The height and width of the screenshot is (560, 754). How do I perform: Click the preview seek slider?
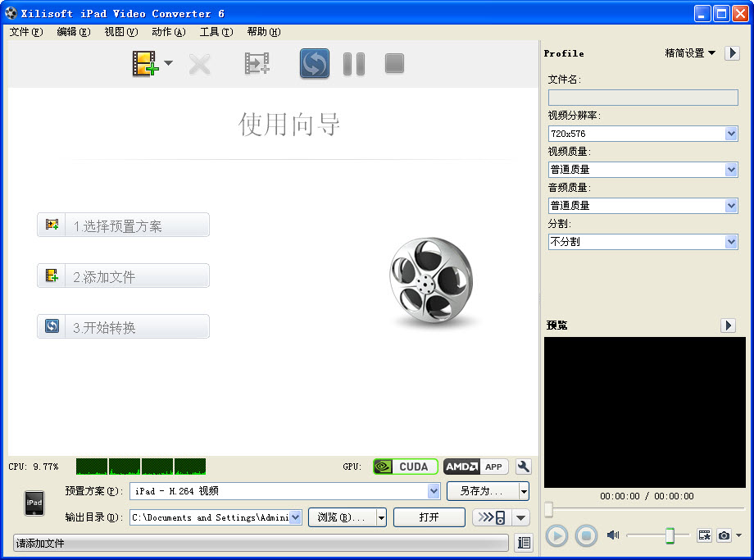(x=645, y=508)
